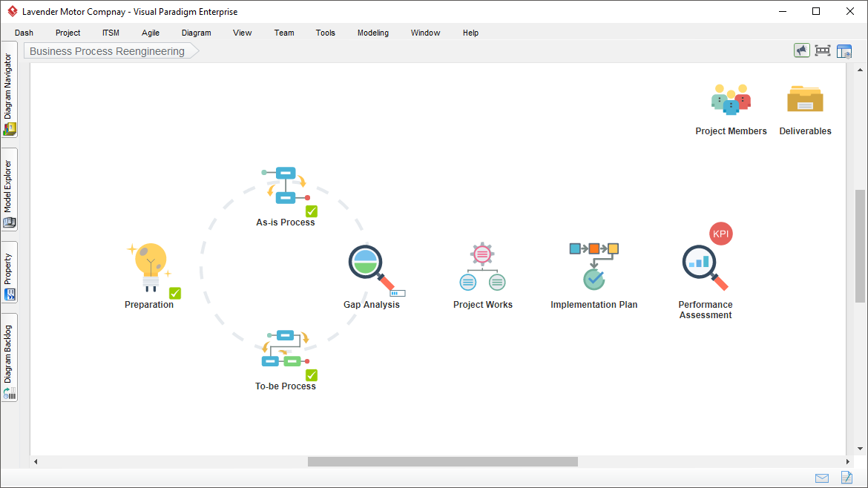This screenshot has height=488, width=868.
Task: Click the scroll down arrow
Action: coord(860,449)
